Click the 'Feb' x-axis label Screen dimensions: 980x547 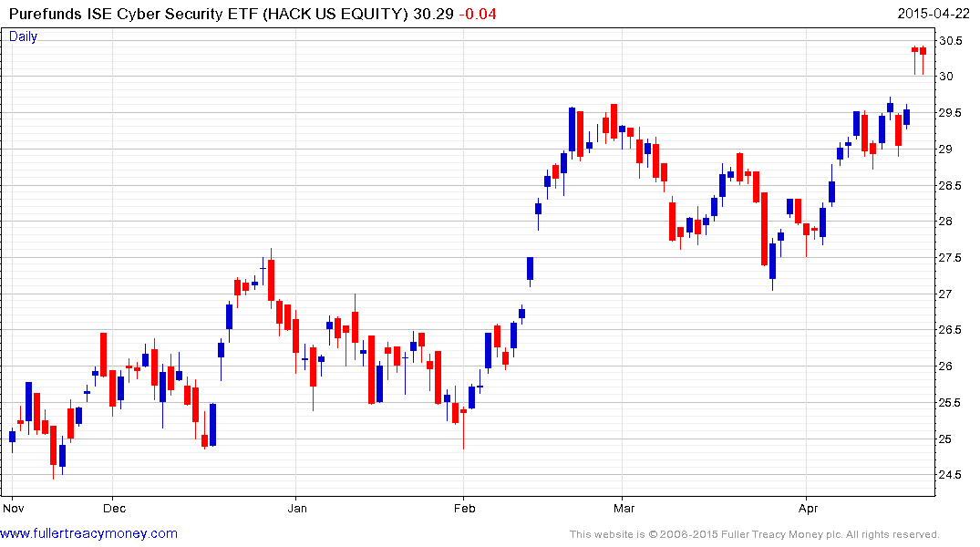464,508
